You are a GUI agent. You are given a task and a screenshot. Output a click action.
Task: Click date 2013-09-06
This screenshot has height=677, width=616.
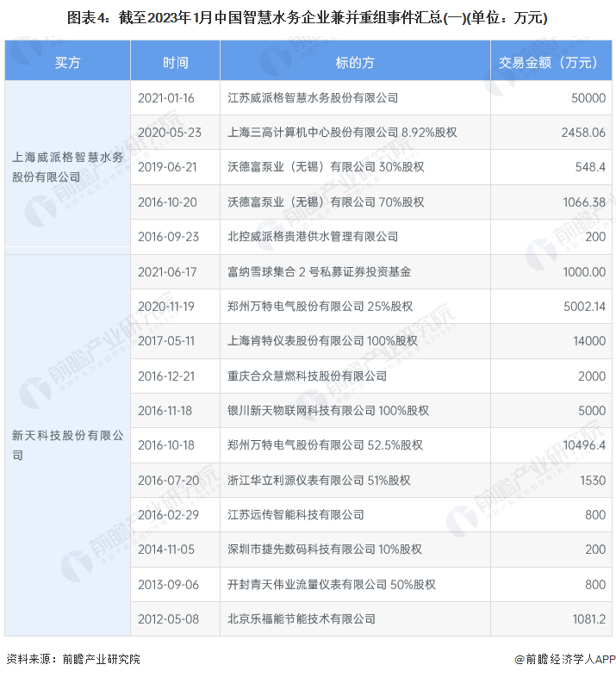(169, 585)
